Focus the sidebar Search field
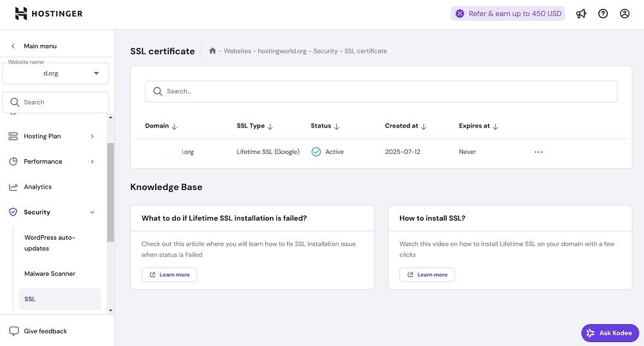The height and width of the screenshot is (346, 644). click(55, 102)
